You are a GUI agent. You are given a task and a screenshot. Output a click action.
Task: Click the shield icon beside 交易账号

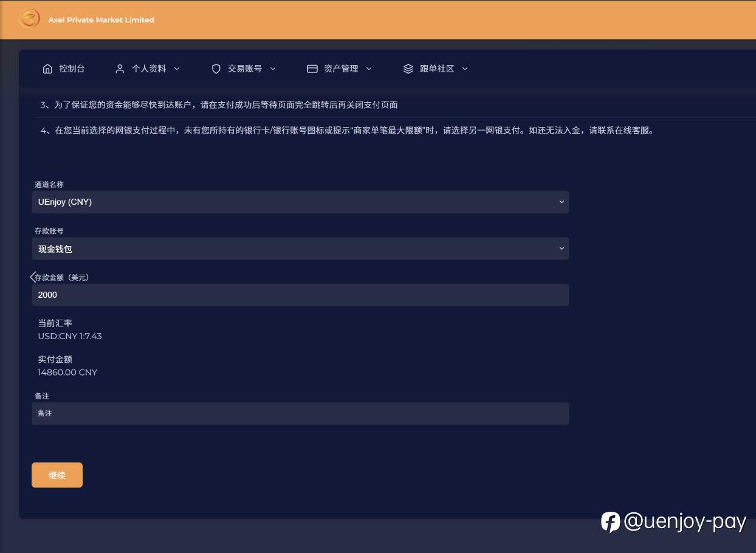coord(216,69)
